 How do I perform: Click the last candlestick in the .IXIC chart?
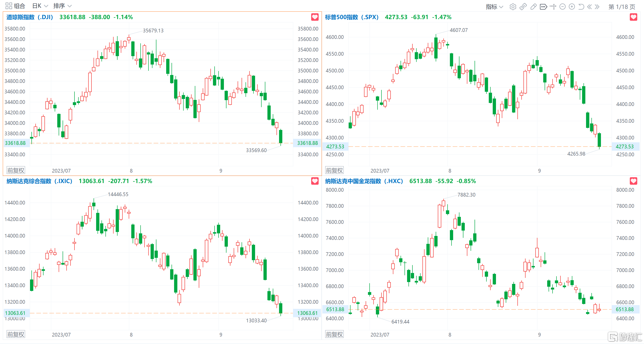[281, 308]
